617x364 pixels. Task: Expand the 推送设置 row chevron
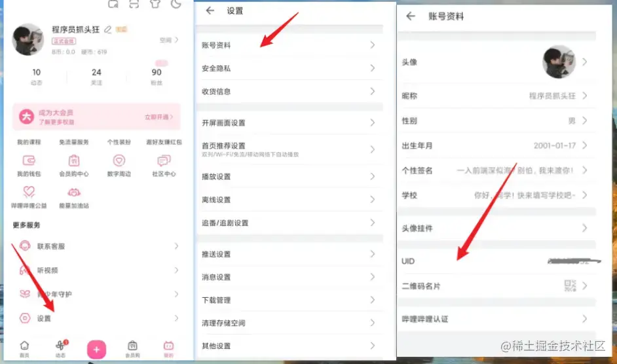click(x=372, y=254)
